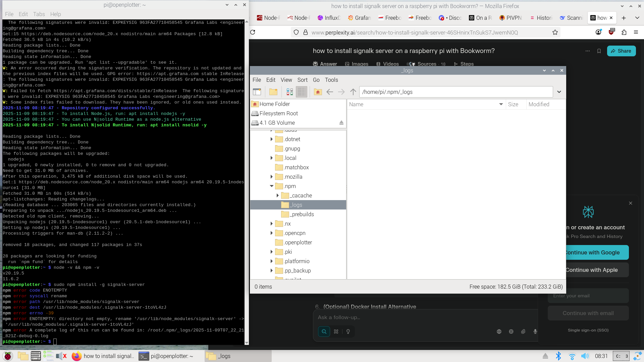Click the file manager path input field
644x362 pixels.
click(x=455, y=92)
